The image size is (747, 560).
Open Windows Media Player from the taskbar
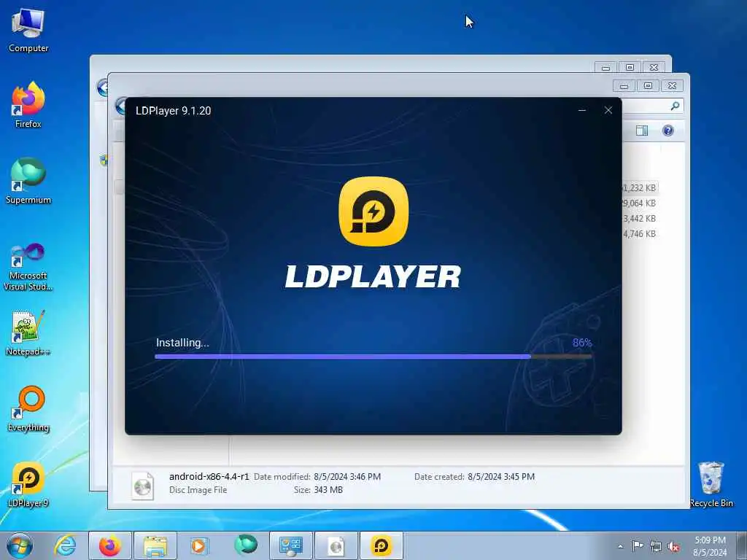pos(198,545)
